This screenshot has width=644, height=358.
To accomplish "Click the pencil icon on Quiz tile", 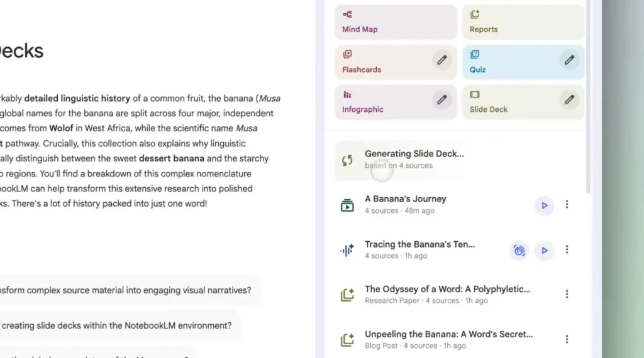I will [569, 60].
